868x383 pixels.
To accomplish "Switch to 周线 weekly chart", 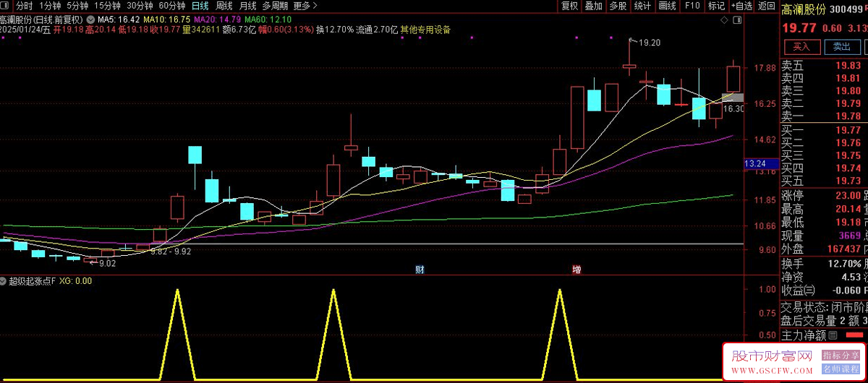I will point(224,6).
